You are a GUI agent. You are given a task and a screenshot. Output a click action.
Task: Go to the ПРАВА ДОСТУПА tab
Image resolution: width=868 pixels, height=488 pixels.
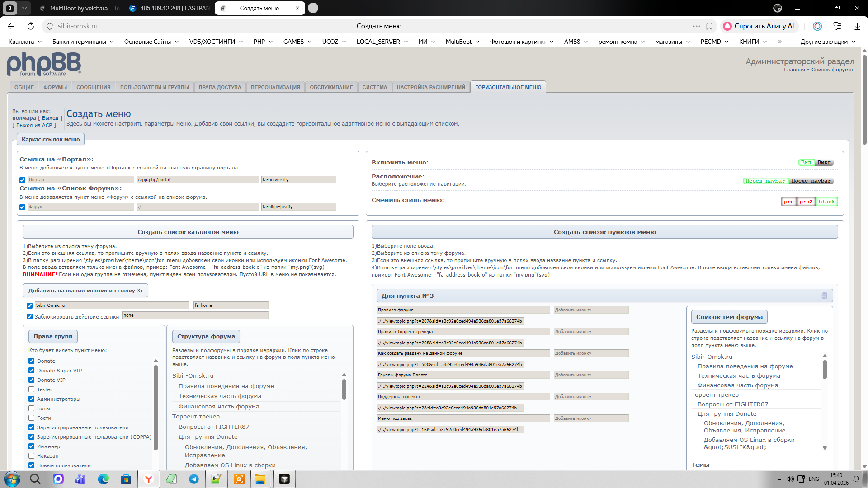(220, 87)
